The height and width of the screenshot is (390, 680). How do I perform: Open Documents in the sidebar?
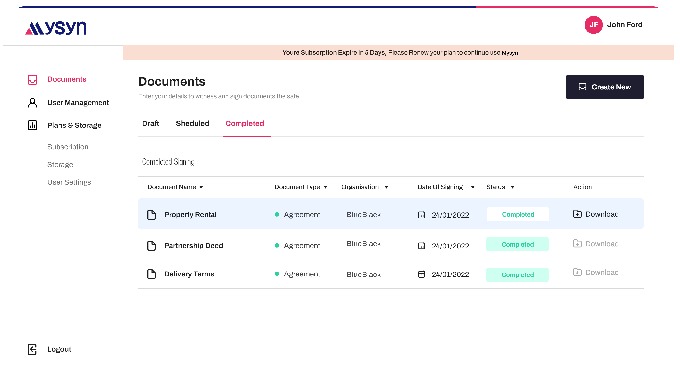(67, 79)
